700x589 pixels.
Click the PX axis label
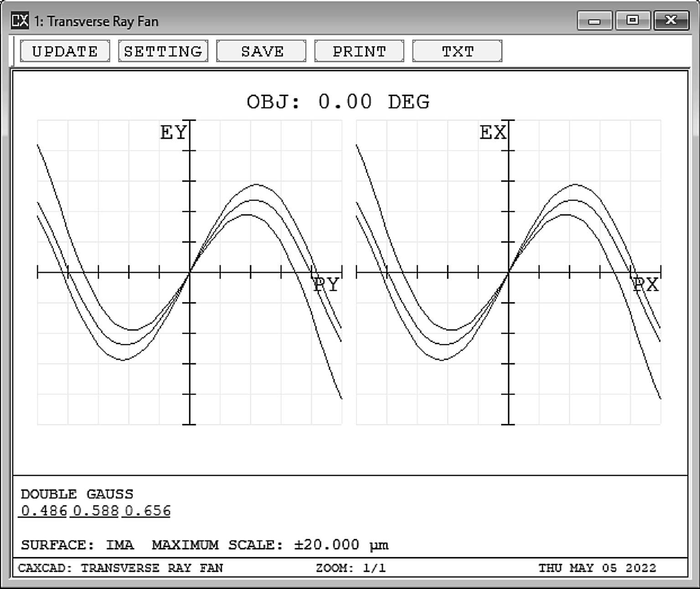(646, 285)
